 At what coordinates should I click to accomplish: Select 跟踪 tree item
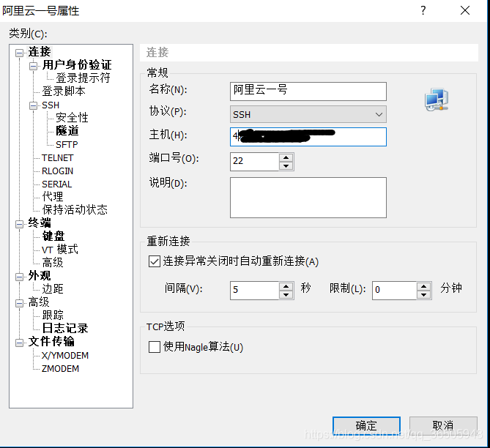click(53, 316)
